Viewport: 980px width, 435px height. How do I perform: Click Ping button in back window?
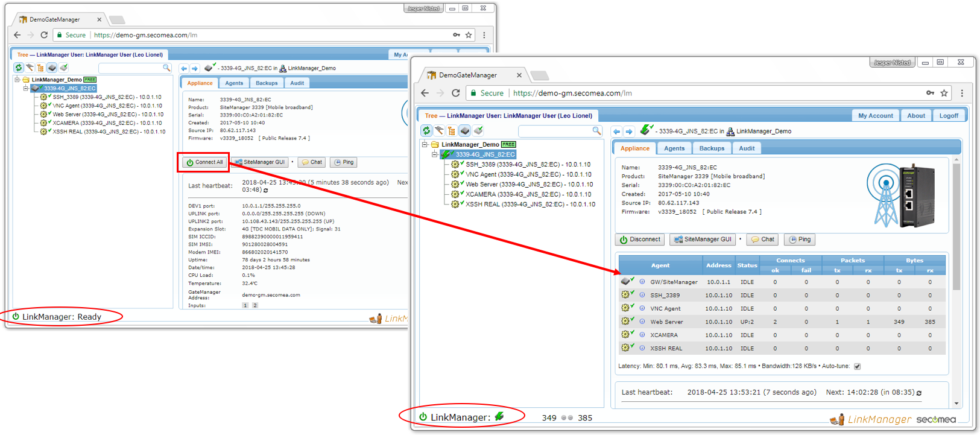click(344, 162)
